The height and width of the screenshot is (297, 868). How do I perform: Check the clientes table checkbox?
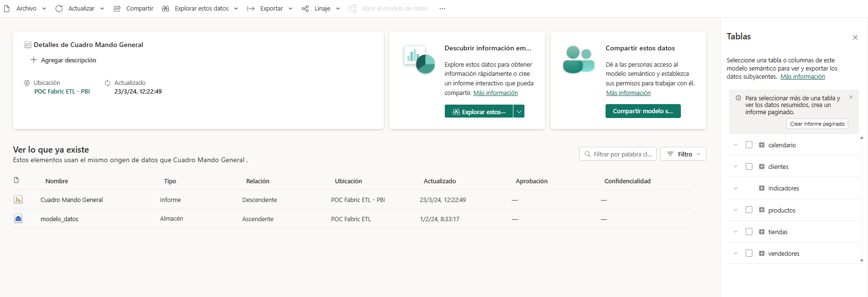749,166
